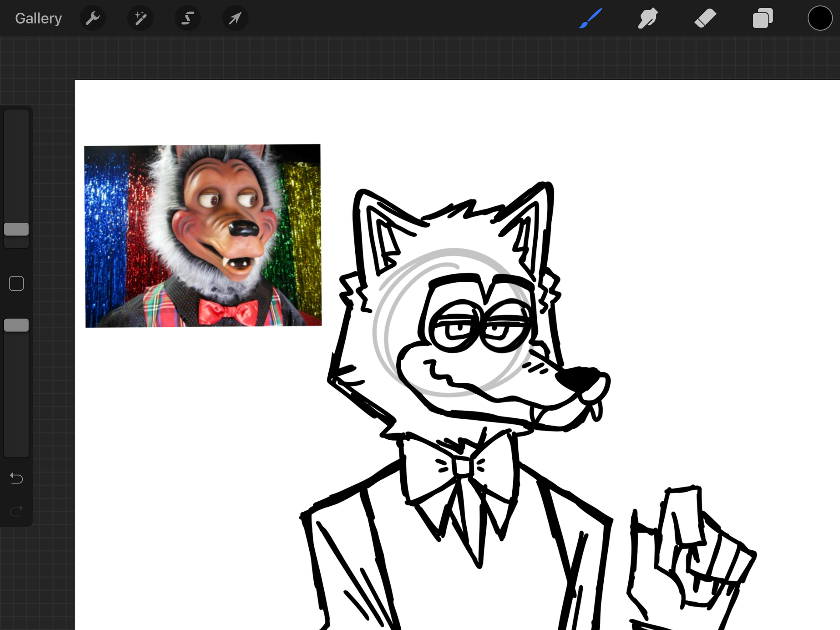Click the brush size slider handle
The height and width of the screenshot is (630, 840).
coord(17,229)
